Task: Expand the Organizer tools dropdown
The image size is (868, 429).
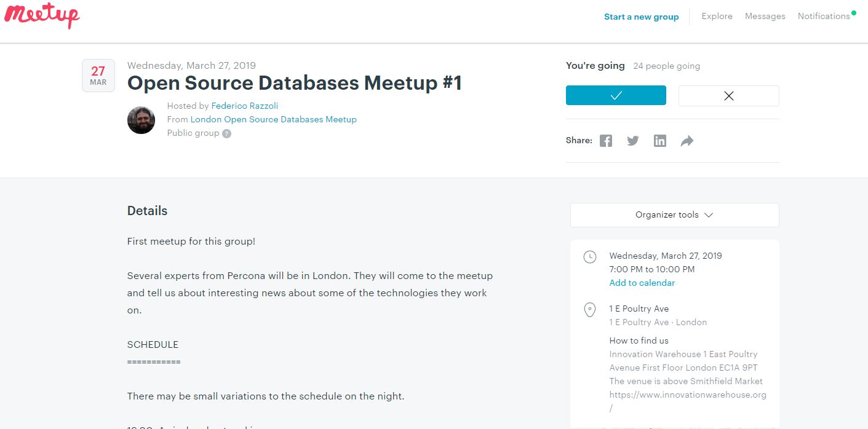Action: tap(675, 215)
